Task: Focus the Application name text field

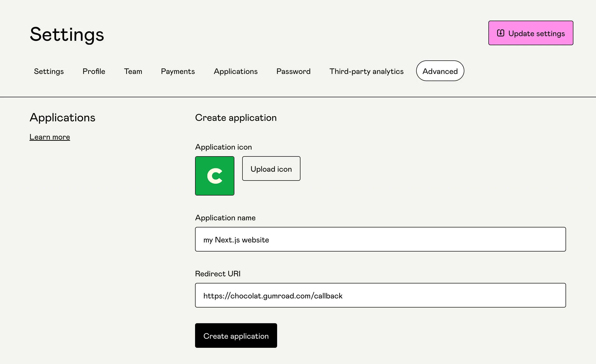Action: coord(380,239)
